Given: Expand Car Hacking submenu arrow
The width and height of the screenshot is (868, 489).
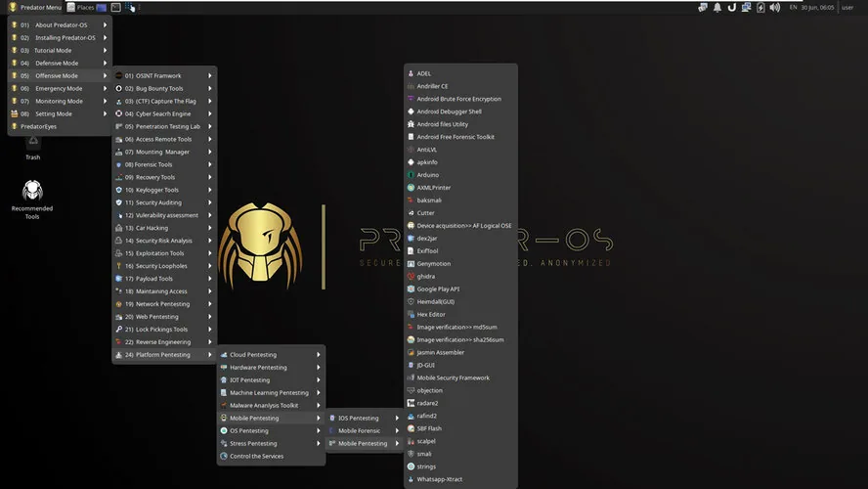Looking at the screenshot, I should tap(210, 228).
